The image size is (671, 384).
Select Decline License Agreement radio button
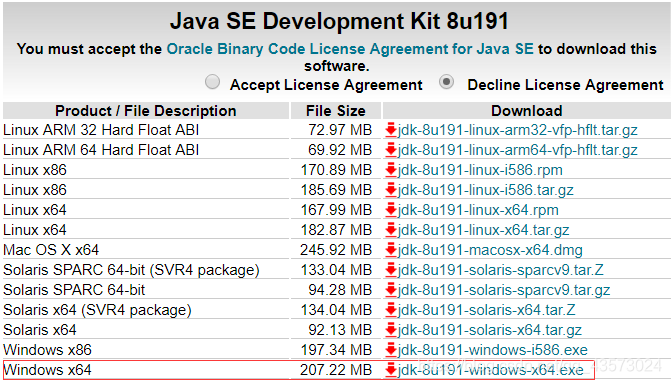[446, 82]
